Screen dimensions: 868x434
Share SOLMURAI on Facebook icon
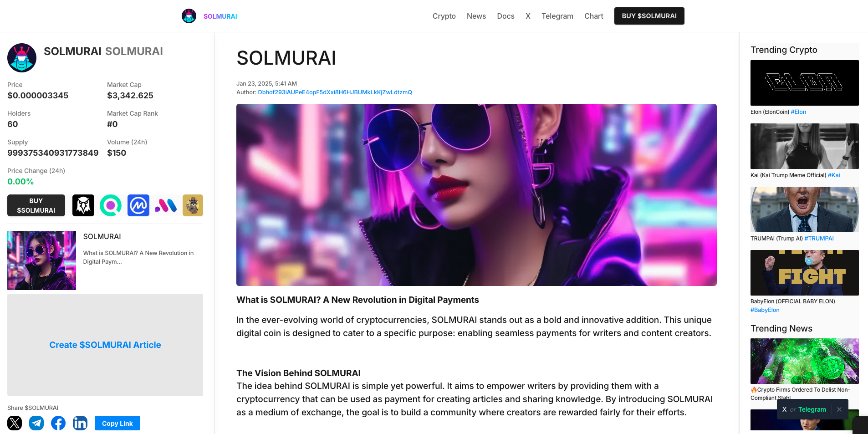[x=58, y=423]
